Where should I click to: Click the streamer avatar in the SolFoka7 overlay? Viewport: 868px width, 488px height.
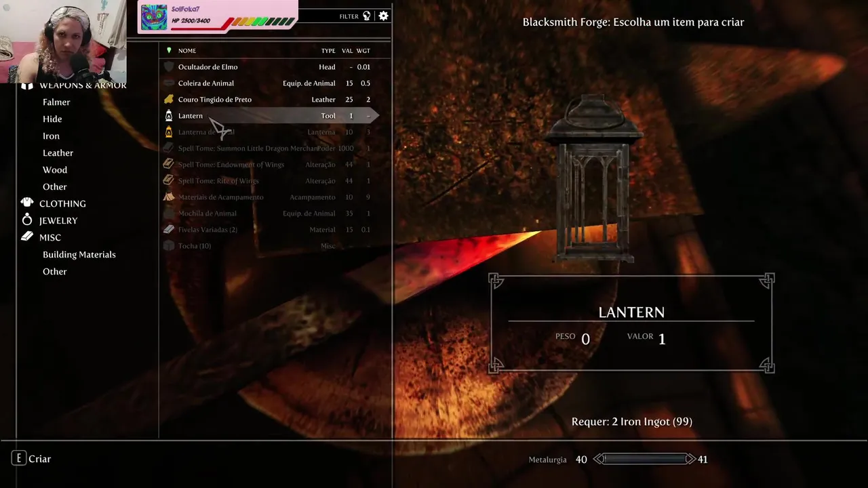(x=154, y=18)
